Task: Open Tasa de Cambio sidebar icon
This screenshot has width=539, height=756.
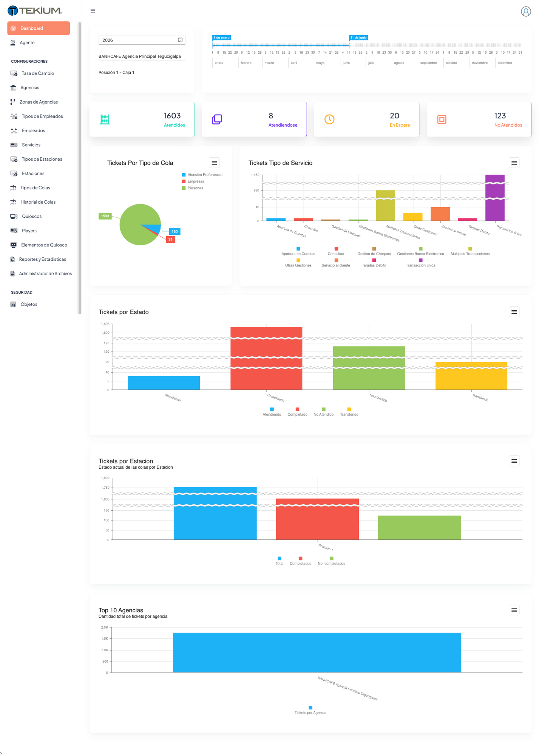Action: (x=14, y=73)
